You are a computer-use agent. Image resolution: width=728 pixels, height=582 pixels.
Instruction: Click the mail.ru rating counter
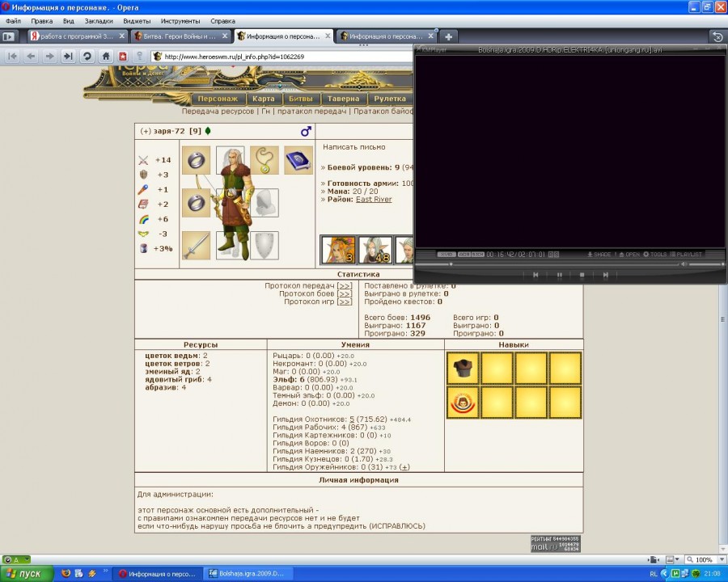[x=555, y=543]
